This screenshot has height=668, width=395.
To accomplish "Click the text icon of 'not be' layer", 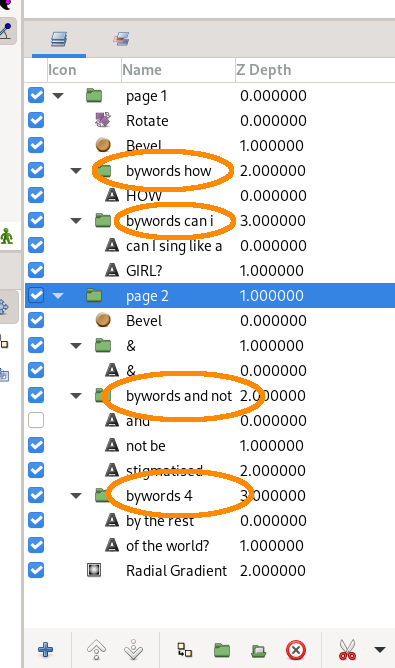I will pos(112,445).
